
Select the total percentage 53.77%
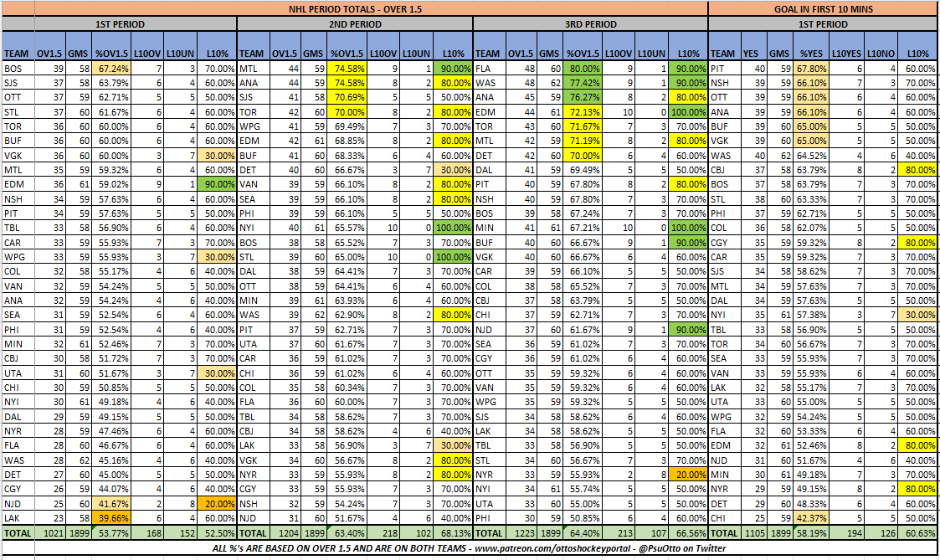coord(110,533)
